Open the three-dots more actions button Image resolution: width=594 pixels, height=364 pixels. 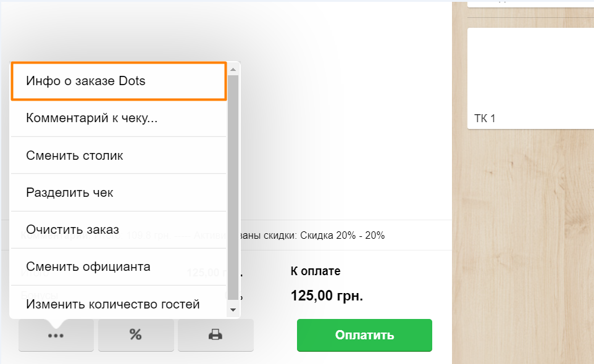(56, 335)
